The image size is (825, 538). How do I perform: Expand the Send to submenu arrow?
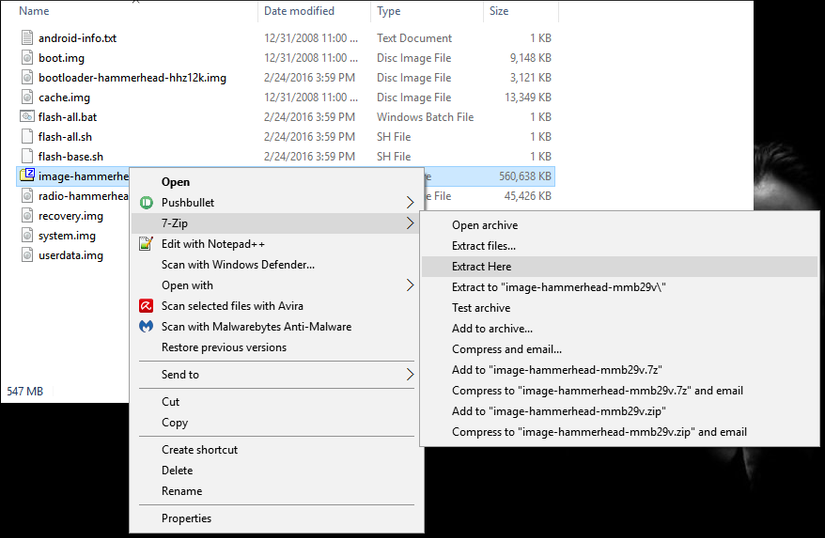(x=410, y=375)
